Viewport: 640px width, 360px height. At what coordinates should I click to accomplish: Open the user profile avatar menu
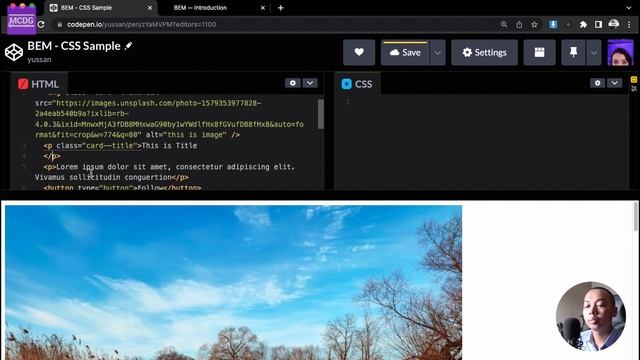point(620,53)
